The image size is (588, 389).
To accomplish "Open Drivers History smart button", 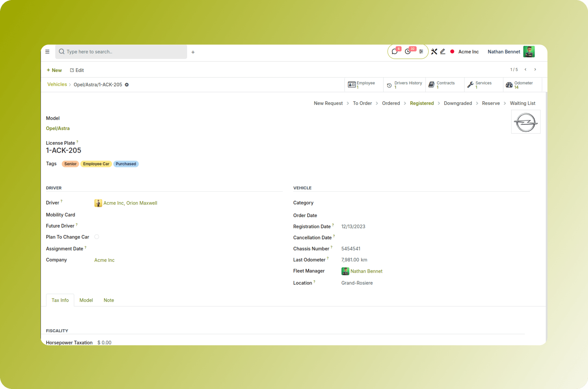I will pos(404,85).
